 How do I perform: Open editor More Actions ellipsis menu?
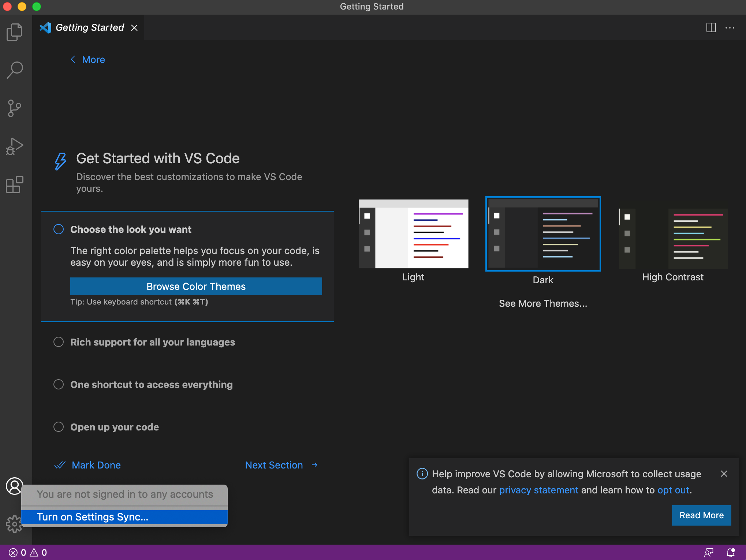tap(730, 27)
